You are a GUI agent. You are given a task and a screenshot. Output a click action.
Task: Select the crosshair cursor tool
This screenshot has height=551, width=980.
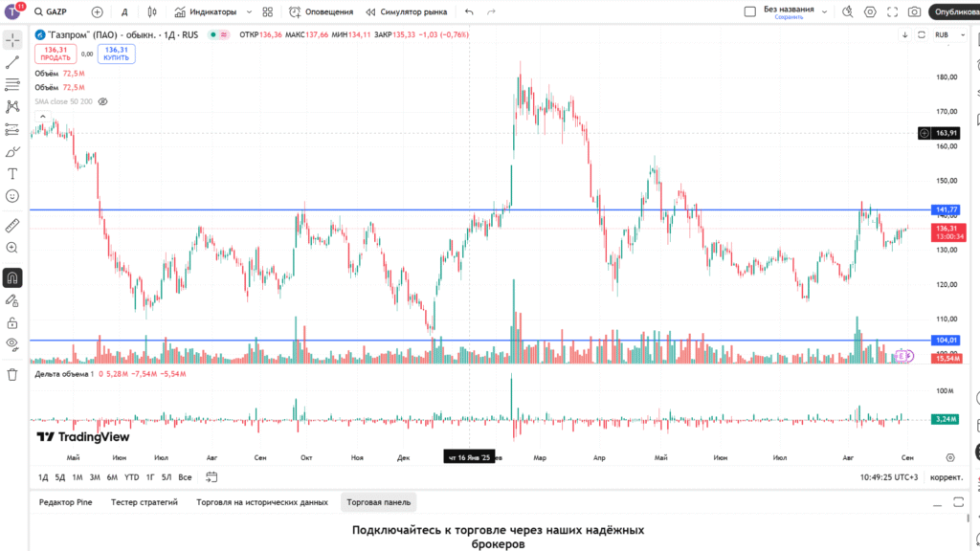point(12,40)
